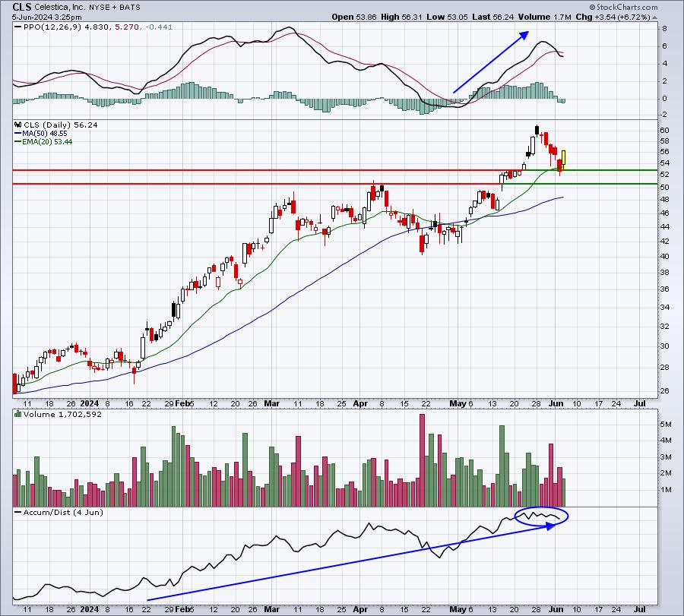Screen dimensions: 684x616
Task: Click the Accum/Dist (4 Jun) label
Action: click(63, 512)
